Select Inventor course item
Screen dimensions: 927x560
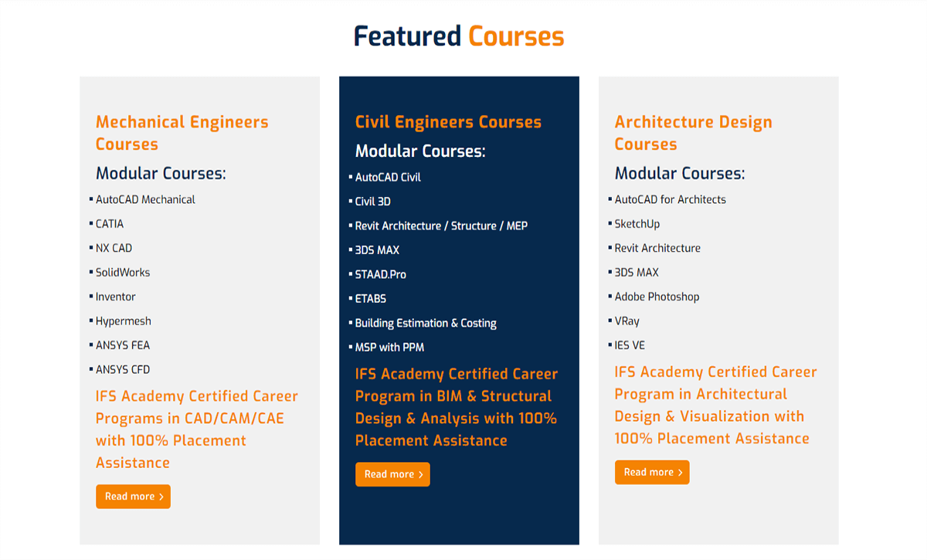[116, 297]
